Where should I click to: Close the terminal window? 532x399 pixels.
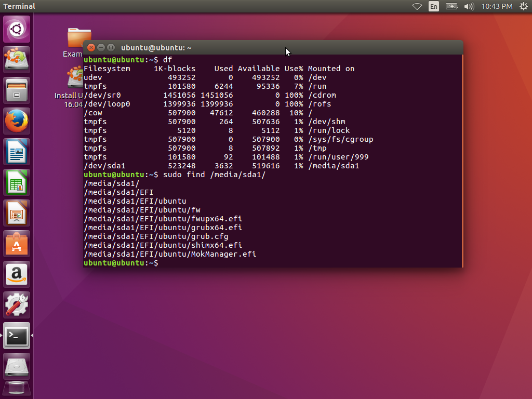[91, 47]
